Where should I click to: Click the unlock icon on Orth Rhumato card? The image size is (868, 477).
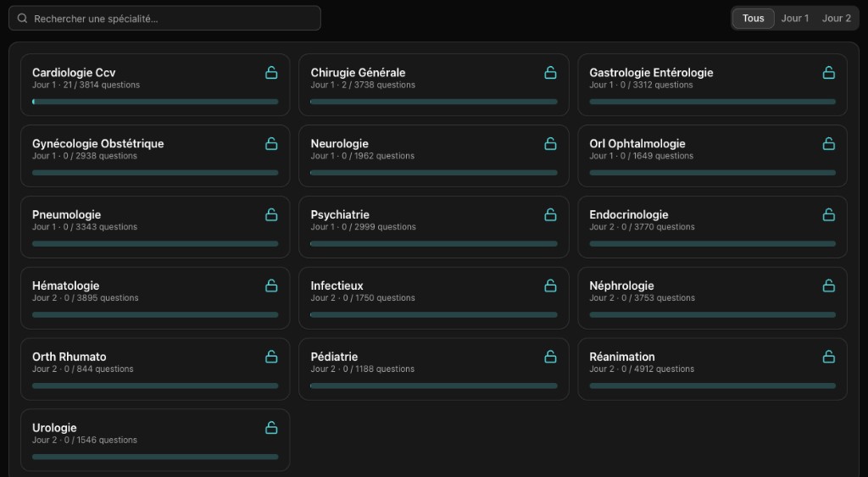(x=271, y=357)
